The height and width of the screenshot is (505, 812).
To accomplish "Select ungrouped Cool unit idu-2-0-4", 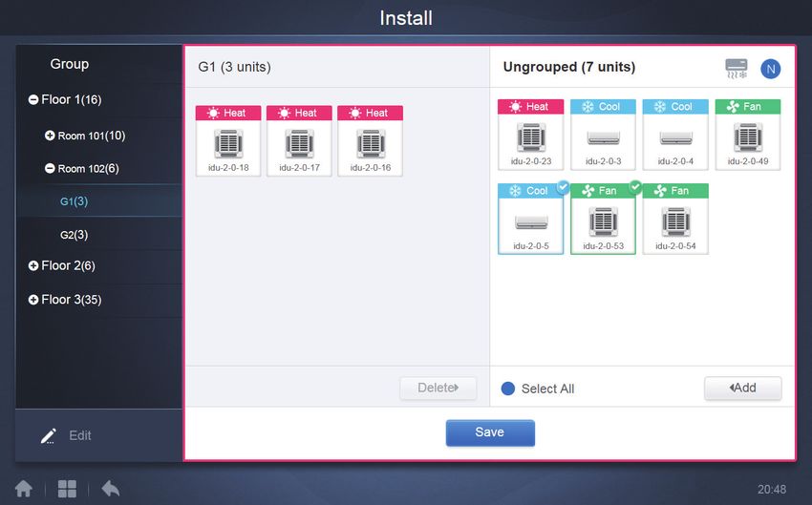I will coord(675,135).
